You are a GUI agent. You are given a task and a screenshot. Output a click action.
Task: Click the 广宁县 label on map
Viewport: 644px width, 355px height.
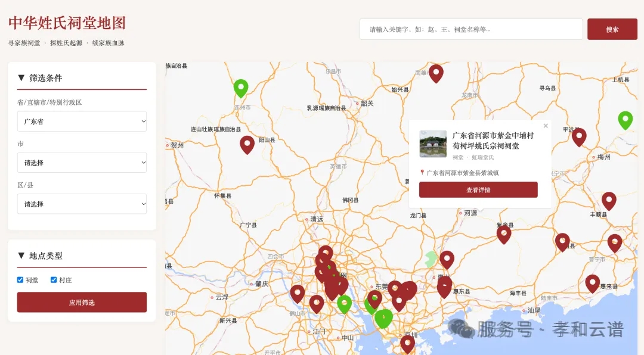[x=248, y=225]
